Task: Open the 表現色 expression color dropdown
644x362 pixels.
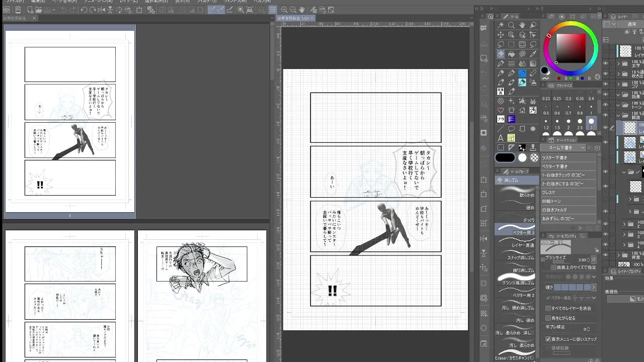Action: (625, 299)
